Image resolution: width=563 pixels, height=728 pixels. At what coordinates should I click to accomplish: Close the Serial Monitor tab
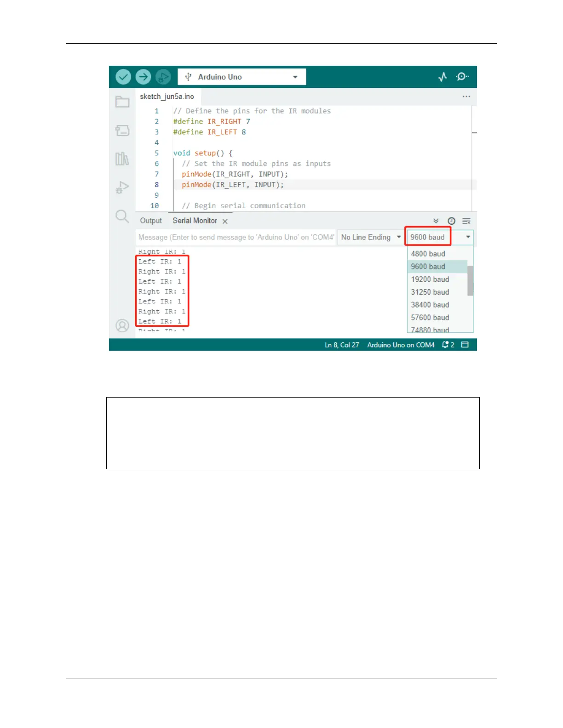click(225, 222)
